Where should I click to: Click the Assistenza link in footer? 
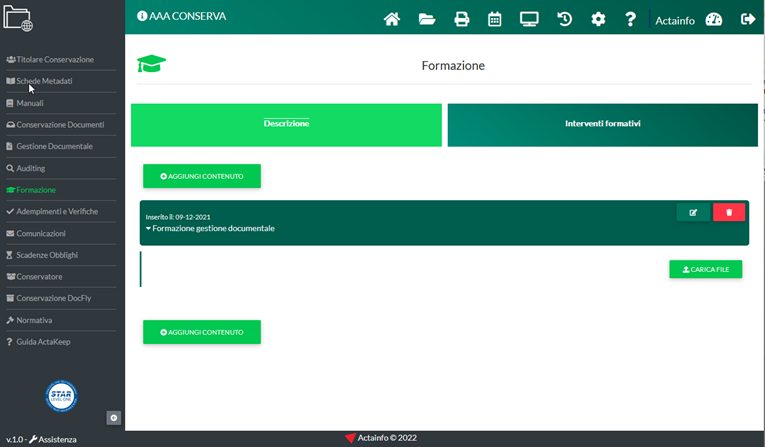(52, 439)
